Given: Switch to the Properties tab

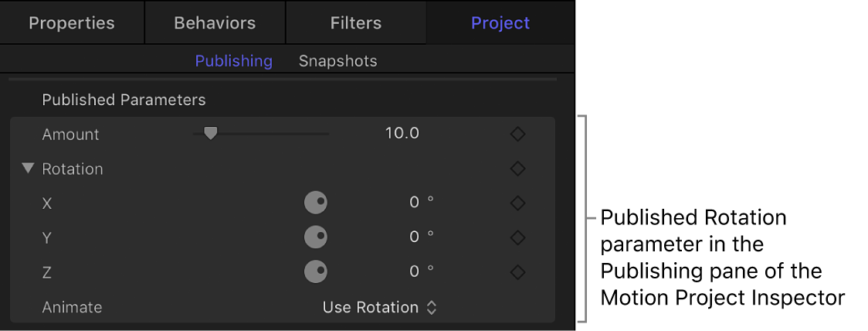Looking at the screenshot, I should (72, 22).
